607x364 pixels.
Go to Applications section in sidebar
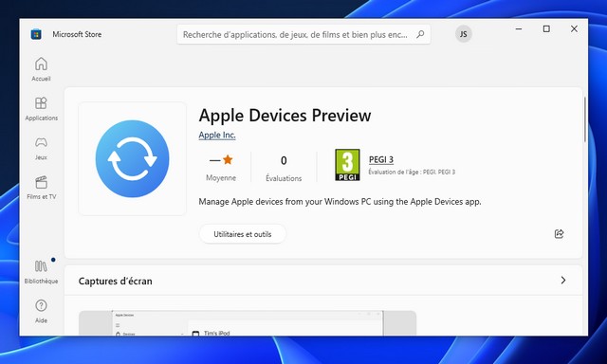coord(41,109)
